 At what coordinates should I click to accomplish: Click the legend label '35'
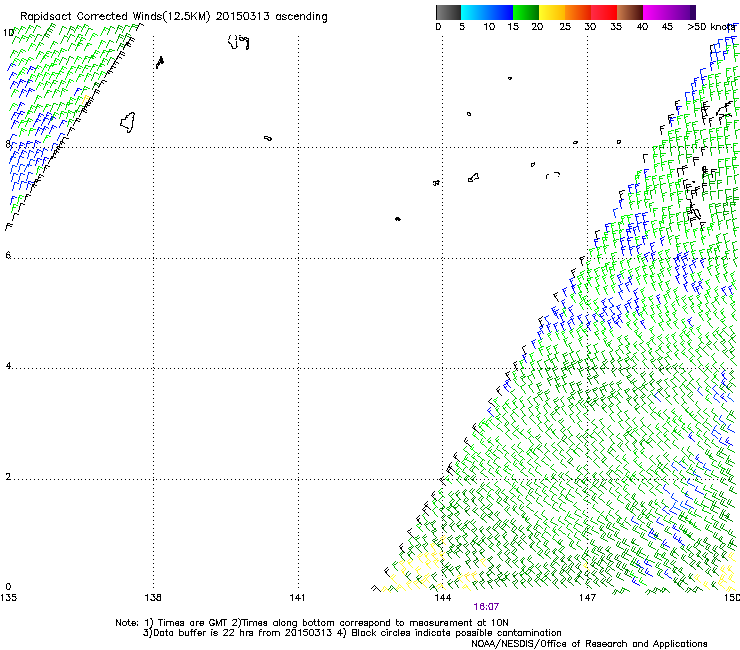[616, 27]
